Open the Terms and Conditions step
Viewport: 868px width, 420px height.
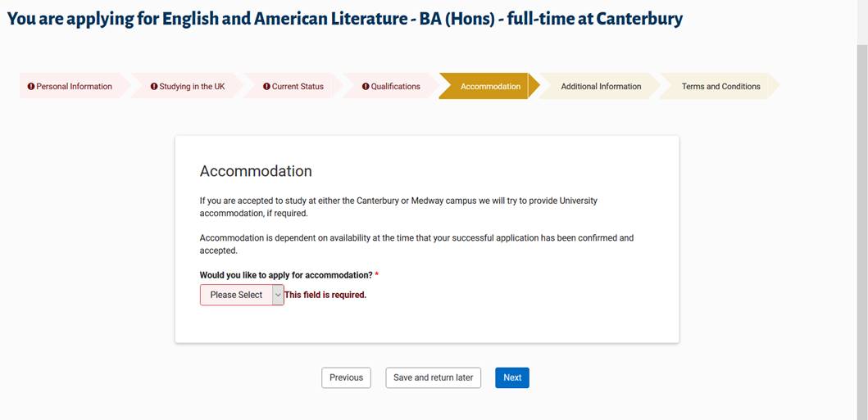pos(720,87)
